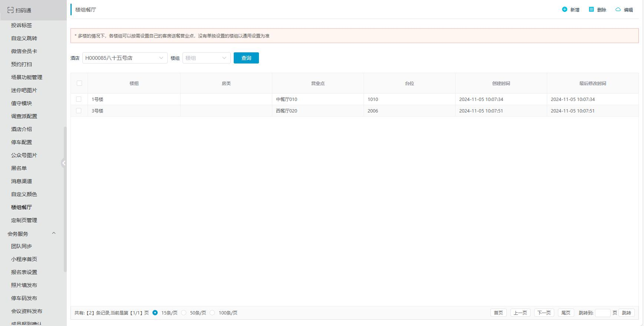Open the 酒店 hotel dropdown
Screen dimensions: 644x326
[x=125, y=58]
